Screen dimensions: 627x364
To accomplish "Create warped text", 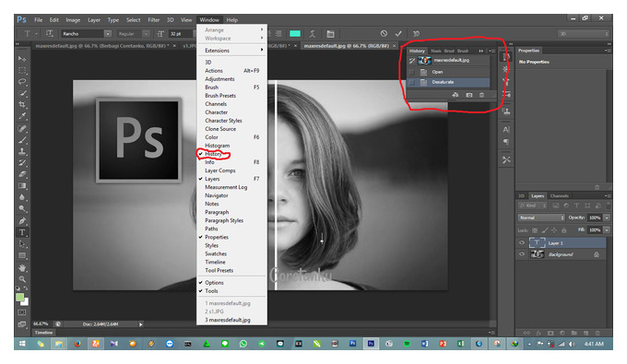I will pos(313,34).
